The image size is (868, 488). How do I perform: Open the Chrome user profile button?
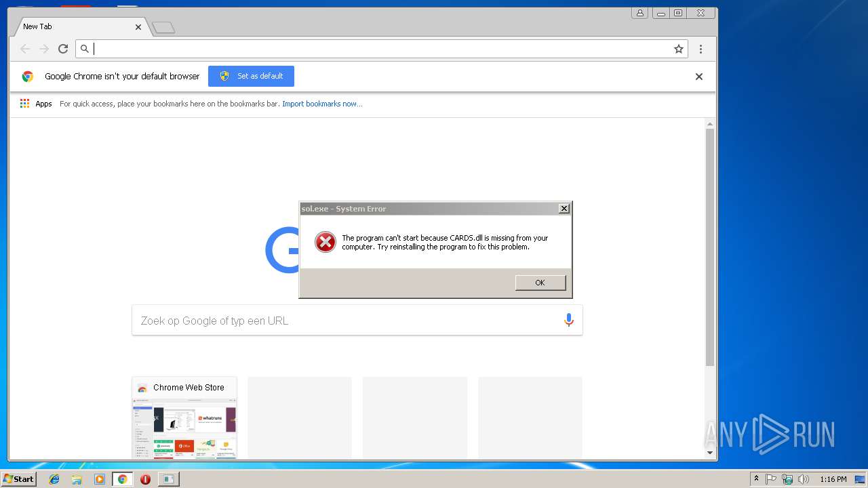[x=639, y=13]
